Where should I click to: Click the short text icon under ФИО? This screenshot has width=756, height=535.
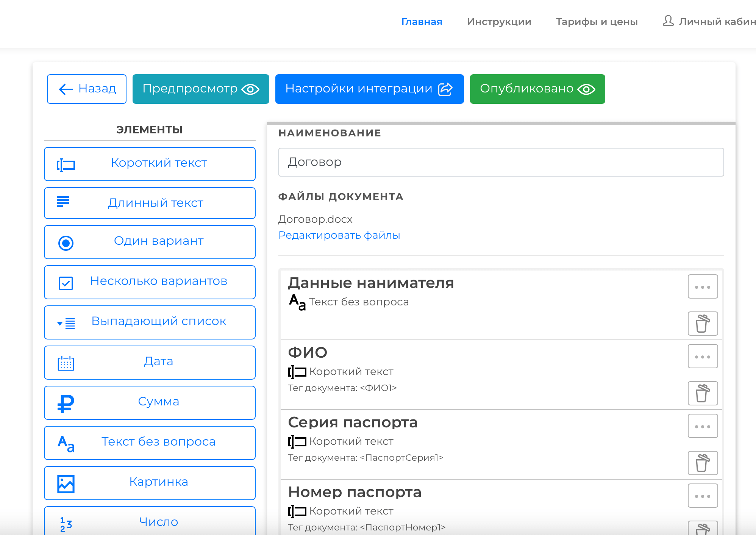pyautogui.click(x=297, y=372)
